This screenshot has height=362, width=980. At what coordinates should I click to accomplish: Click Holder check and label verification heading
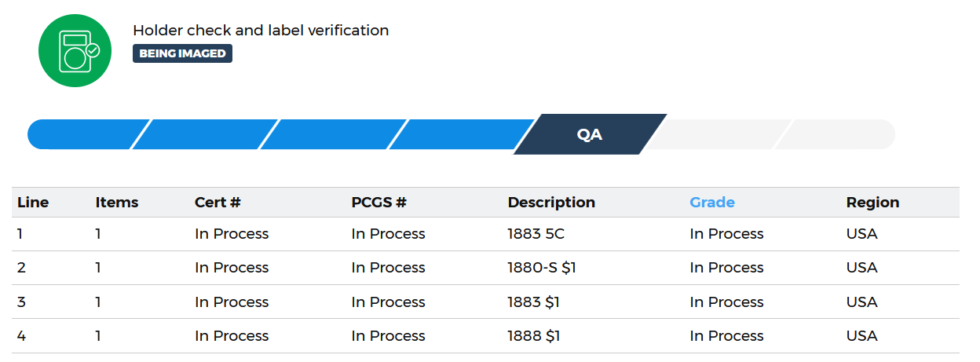point(261,31)
